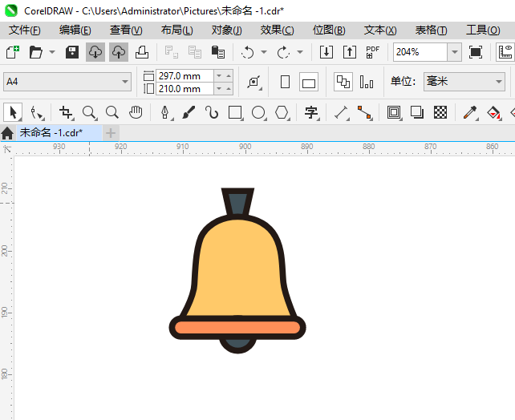Click the page width 297.0 mm field
Image resolution: width=515 pixels, height=420 pixels.
[x=185, y=76]
